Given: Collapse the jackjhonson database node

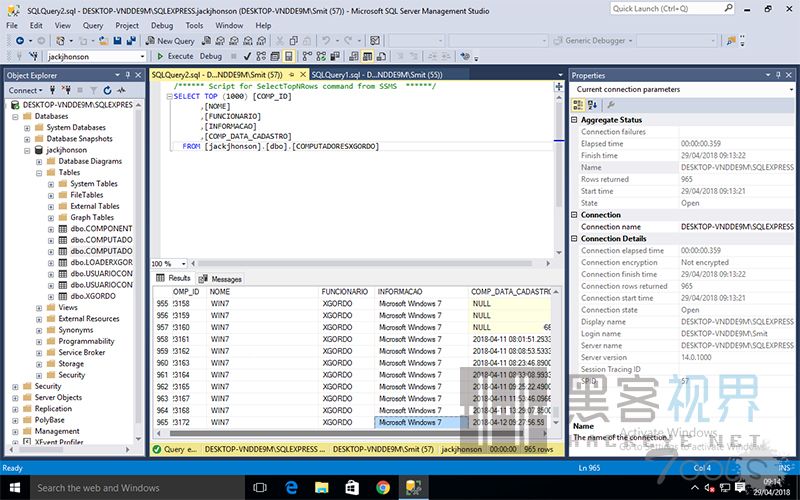Looking at the screenshot, I should [x=27, y=151].
